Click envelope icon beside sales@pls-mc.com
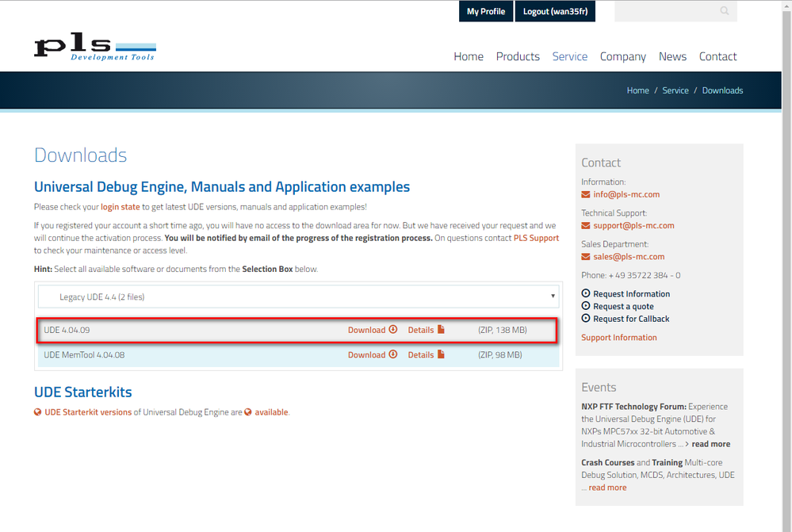The width and height of the screenshot is (792, 532). pyautogui.click(x=585, y=257)
